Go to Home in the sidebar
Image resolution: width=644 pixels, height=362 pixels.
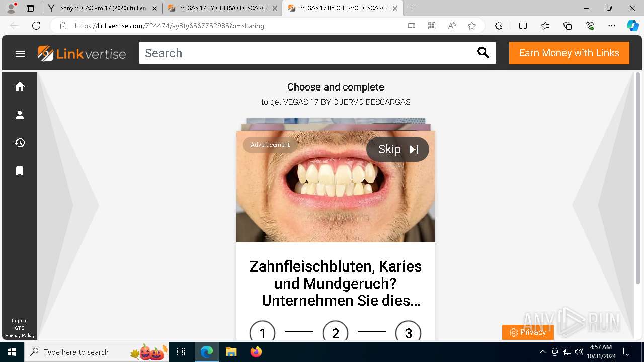pos(20,86)
